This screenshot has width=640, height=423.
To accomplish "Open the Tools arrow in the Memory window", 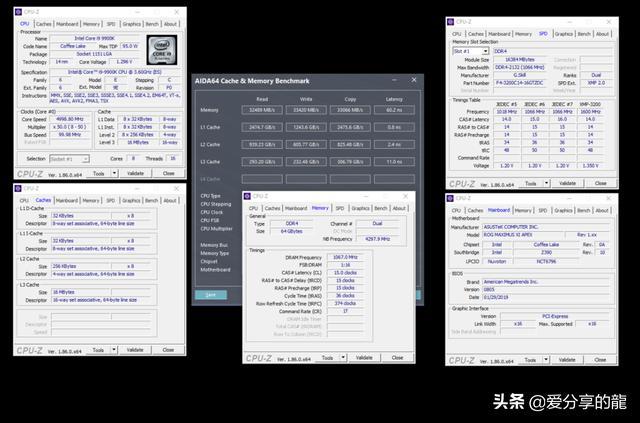I will point(343,358).
